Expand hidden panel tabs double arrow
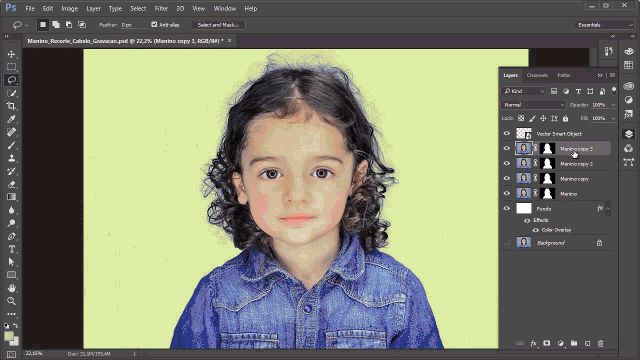This screenshot has width=640, height=360. 600,75
